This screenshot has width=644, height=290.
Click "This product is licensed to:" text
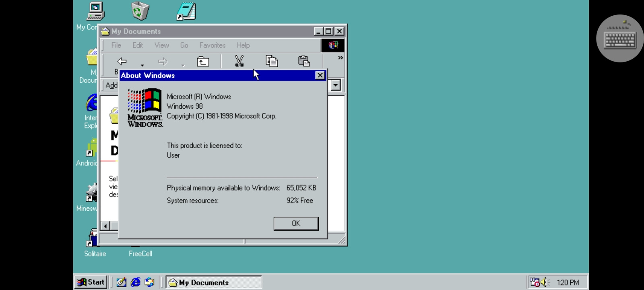point(204,146)
